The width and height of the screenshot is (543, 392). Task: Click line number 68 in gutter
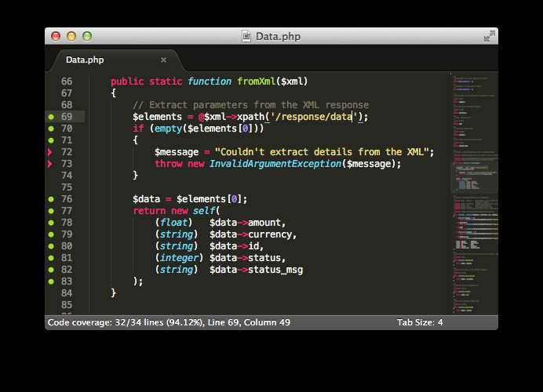pyautogui.click(x=67, y=105)
